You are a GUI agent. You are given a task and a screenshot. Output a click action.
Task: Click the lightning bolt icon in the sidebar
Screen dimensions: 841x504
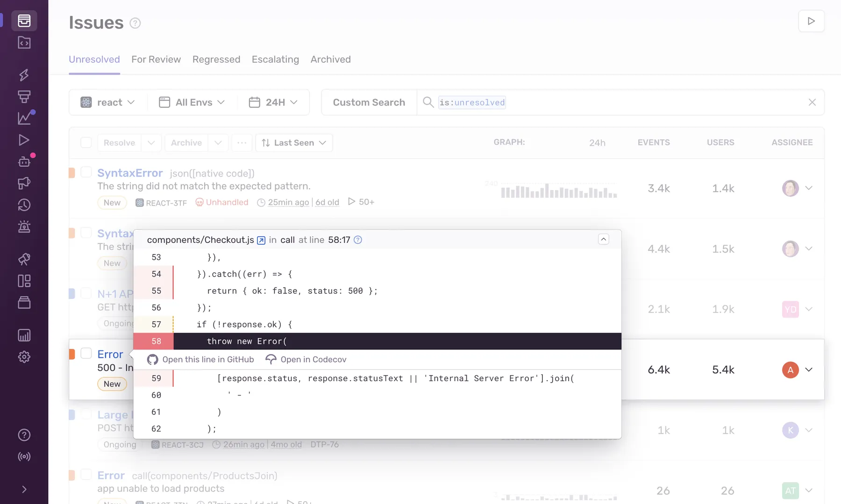point(24,75)
